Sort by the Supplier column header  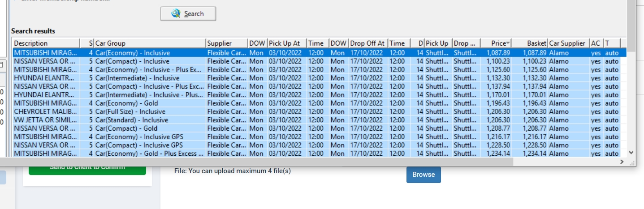pyautogui.click(x=226, y=43)
